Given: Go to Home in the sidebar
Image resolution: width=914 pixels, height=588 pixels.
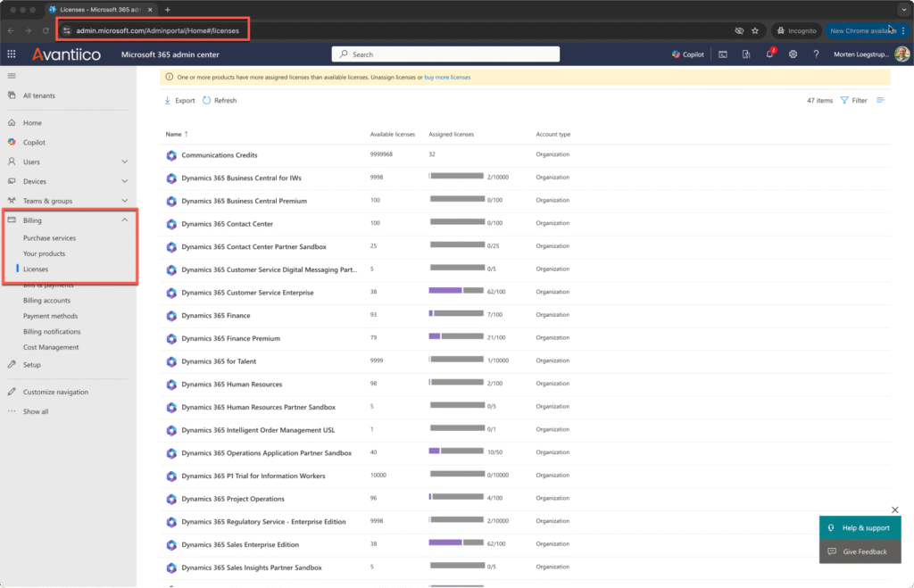Looking at the screenshot, I should [32, 123].
